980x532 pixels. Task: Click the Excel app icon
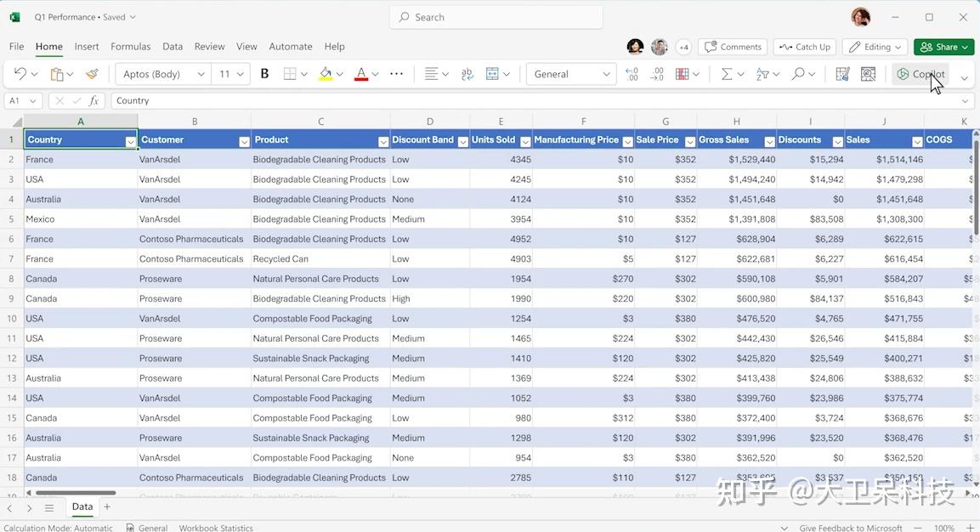(x=15, y=17)
